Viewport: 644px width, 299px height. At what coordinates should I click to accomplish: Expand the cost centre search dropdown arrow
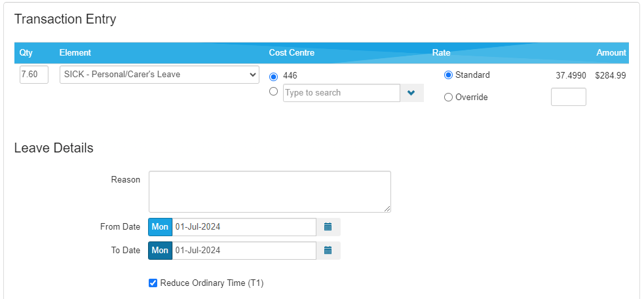coord(411,93)
